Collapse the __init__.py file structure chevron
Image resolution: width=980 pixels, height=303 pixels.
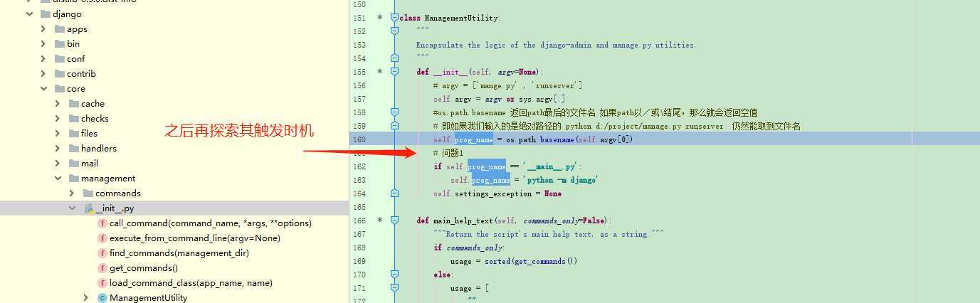(x=72, y=208)
